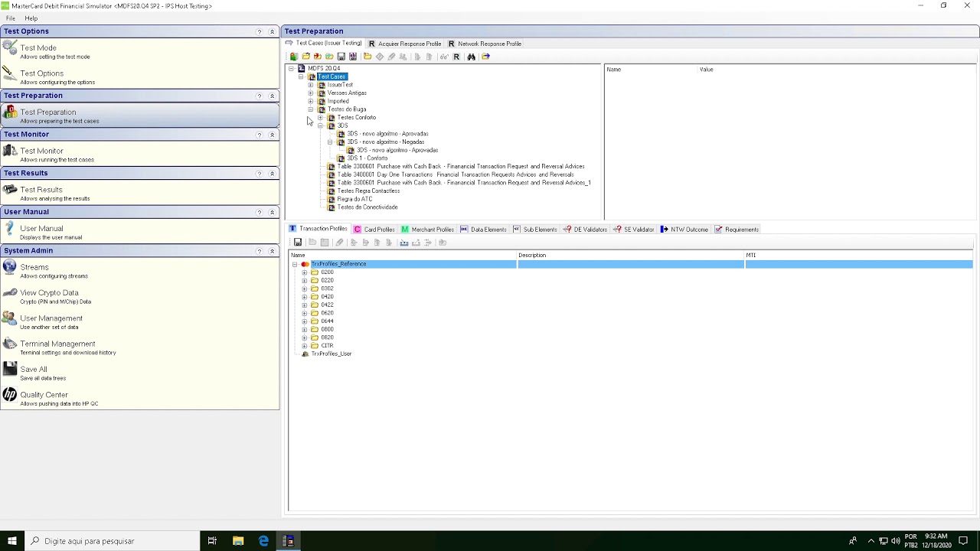Viewport: 980px width, 551px height.
Task: Switch to Acquirer Response Profile tab
Action: click(405, 44)
